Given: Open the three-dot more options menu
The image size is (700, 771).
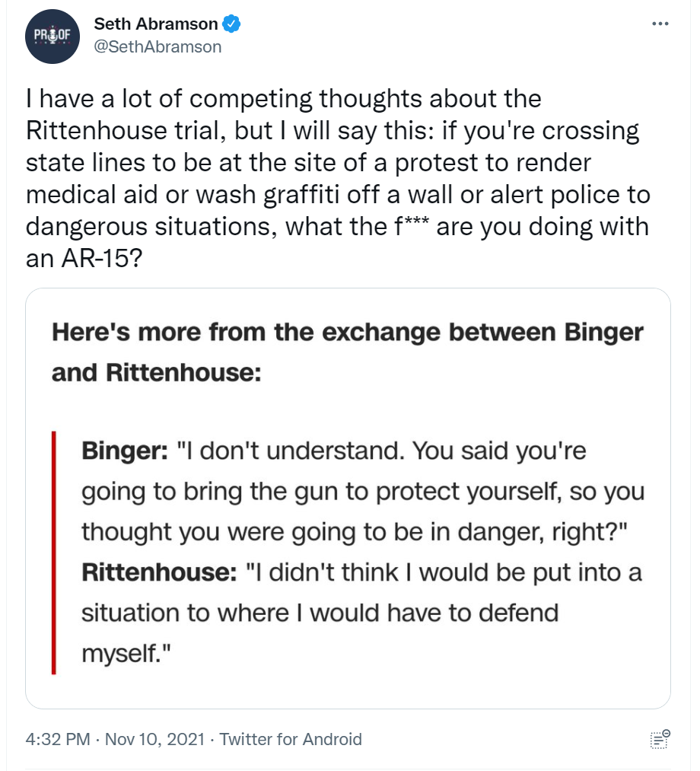Looking at the screenshot, I should pos(660,24).
